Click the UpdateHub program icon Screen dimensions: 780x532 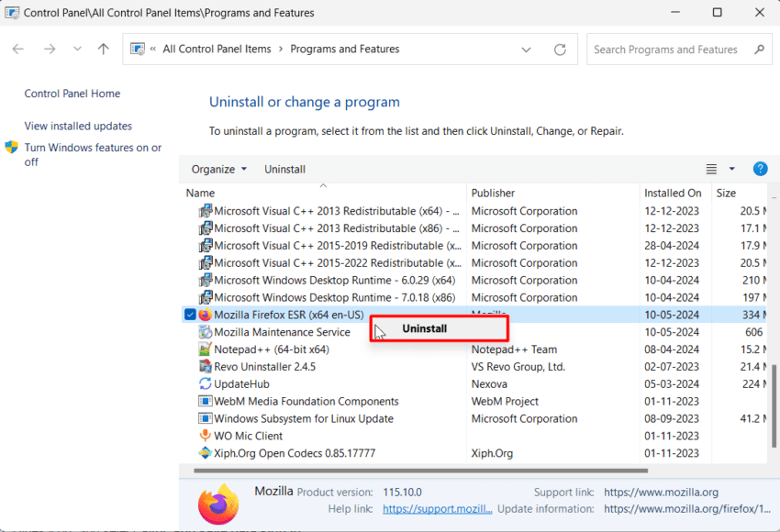(206, 383)
